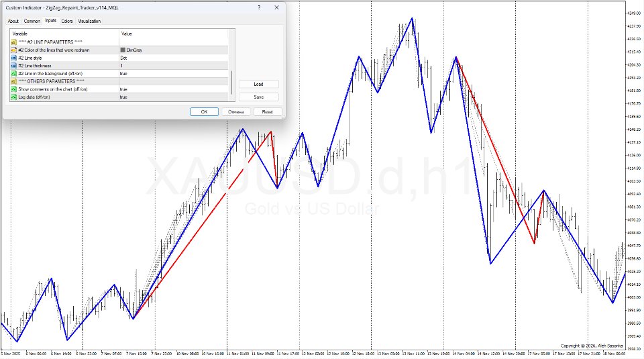Image resolution: width=644 pixels, height=359 pixels.
Task: Click the DimGray color swatch
Action: (x=123, y=50)
